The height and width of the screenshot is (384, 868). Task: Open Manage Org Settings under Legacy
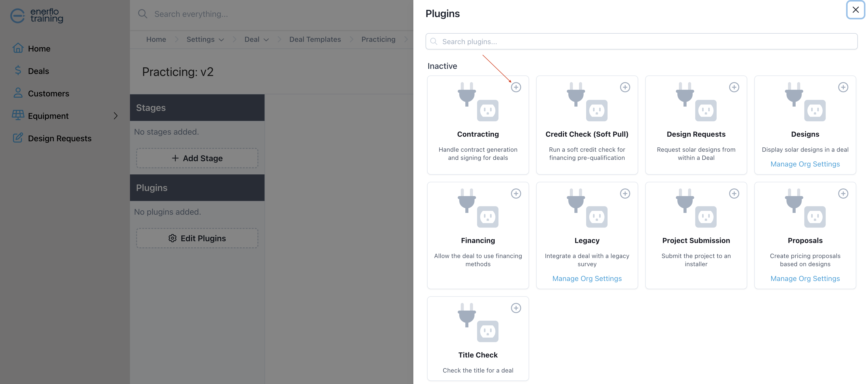coord(587,279)
